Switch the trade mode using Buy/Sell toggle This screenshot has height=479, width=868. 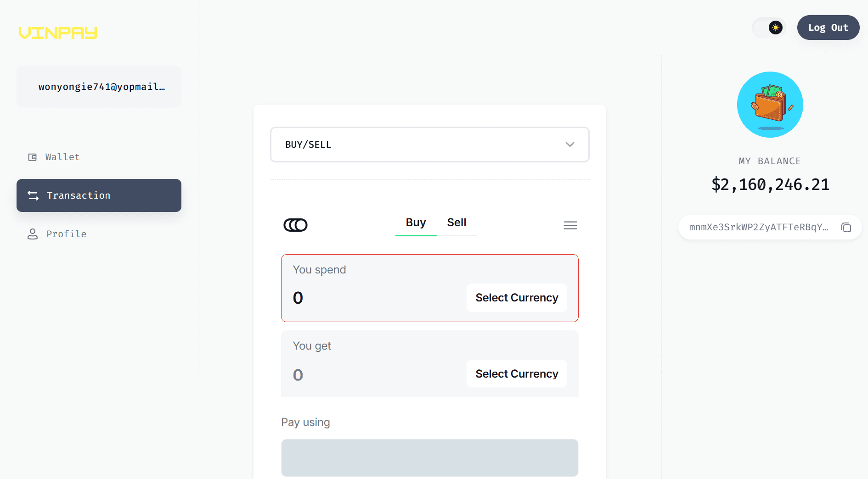point(435,223)
